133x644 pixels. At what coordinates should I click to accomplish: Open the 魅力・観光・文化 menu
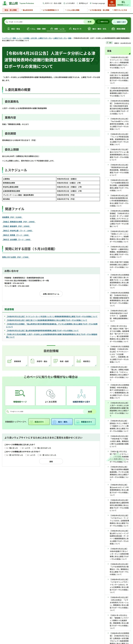coord(97,29)
